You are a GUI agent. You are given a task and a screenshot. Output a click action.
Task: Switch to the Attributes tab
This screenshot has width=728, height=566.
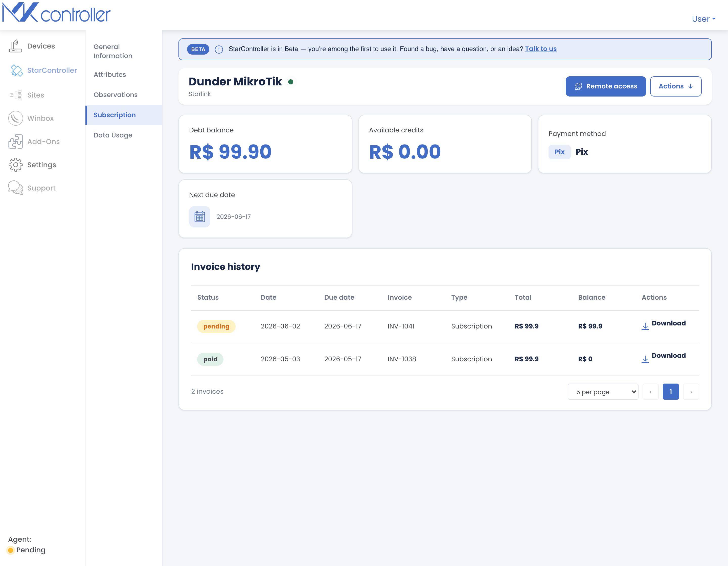point(123,75)
